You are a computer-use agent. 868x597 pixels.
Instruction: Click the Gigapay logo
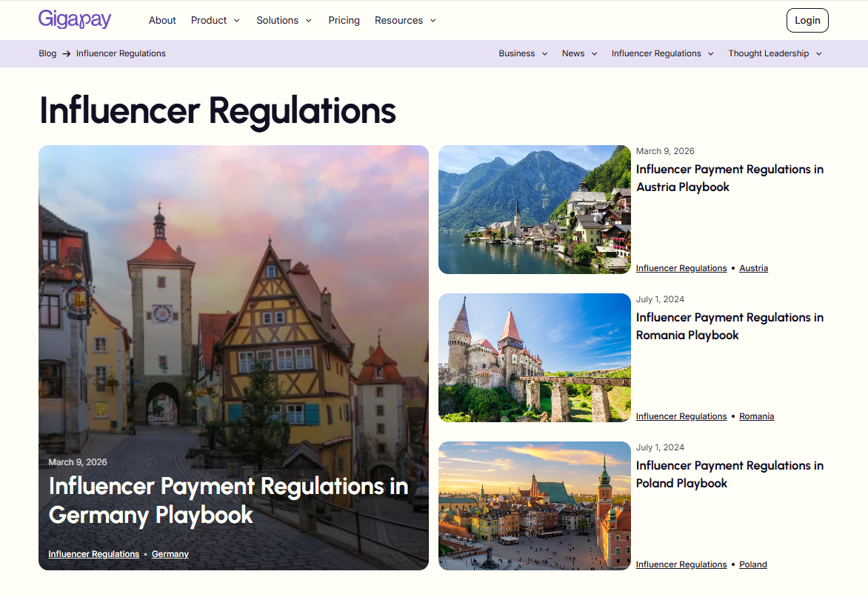[x=75, y=19]
